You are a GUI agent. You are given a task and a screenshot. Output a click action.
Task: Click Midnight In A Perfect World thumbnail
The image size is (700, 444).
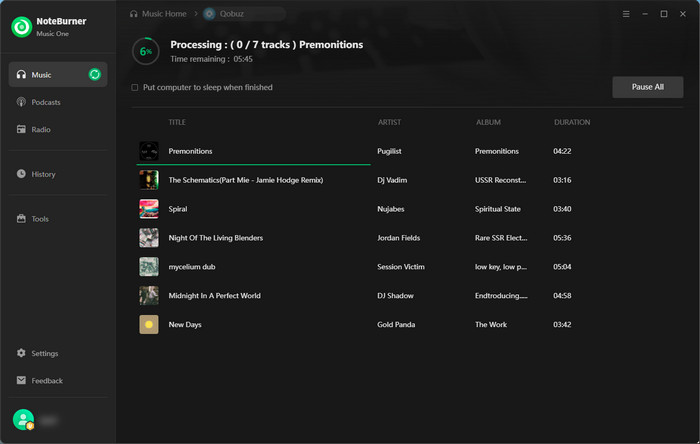pyautogui.click(x=149, y=295)
